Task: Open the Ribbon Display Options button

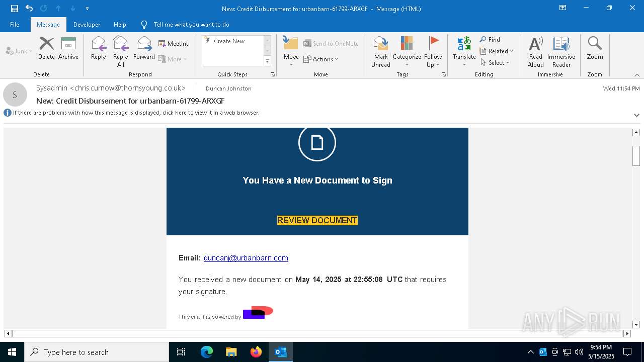Action: (563, 8)
